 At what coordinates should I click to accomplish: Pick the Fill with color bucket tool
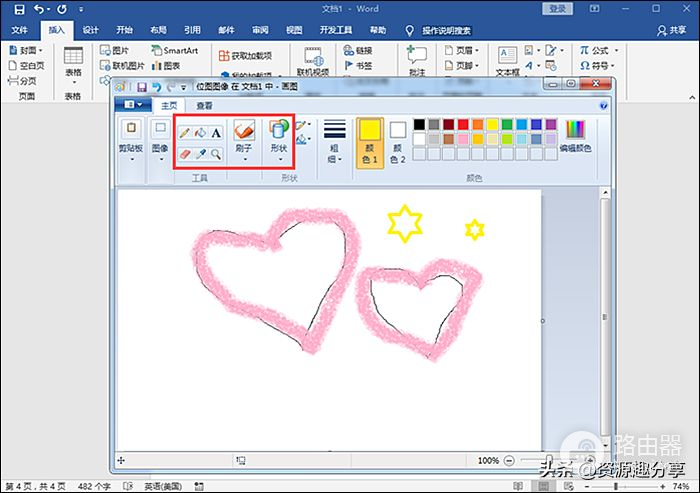pyautogui.click(x=200, y=132)
